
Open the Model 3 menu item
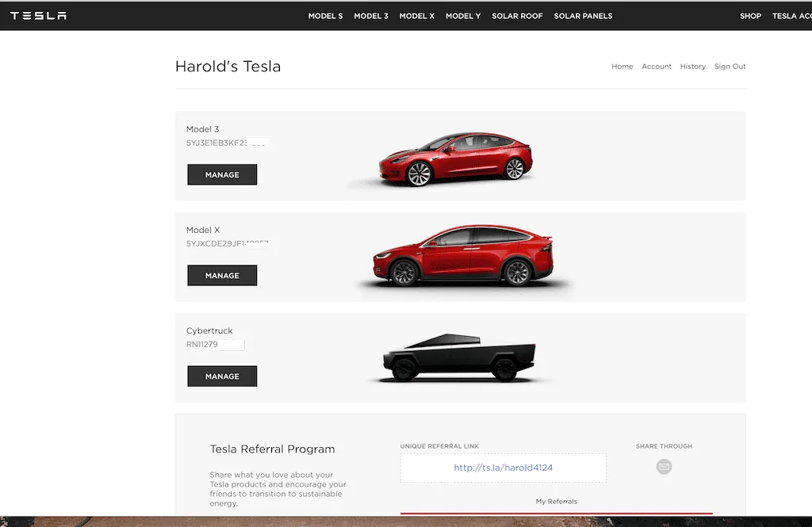371,16
